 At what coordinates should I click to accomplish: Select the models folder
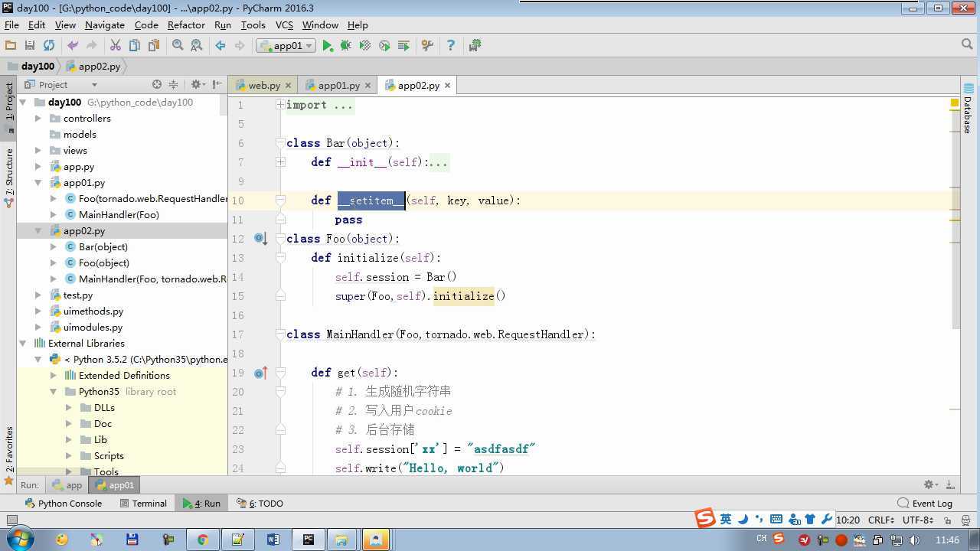[x=80, y=135]
